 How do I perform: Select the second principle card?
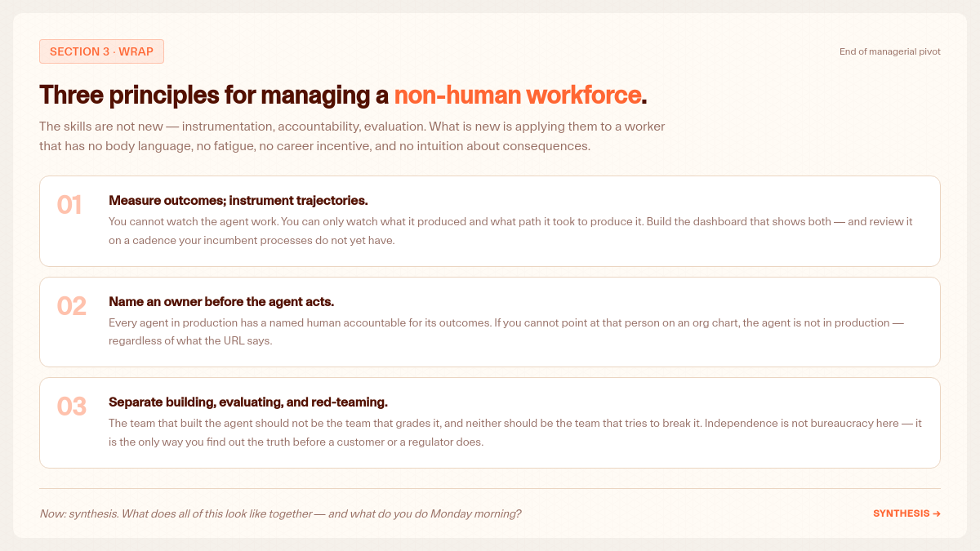pos(490,322)
